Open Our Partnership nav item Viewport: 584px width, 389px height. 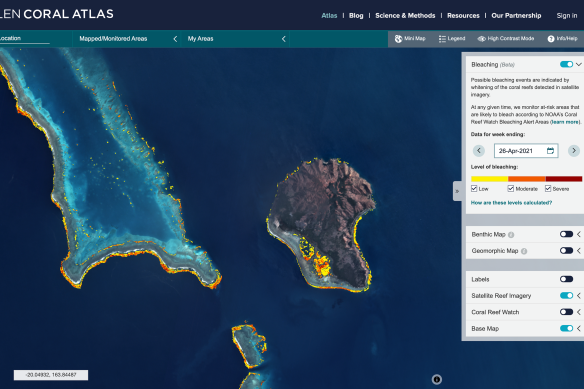click(516, 16)
